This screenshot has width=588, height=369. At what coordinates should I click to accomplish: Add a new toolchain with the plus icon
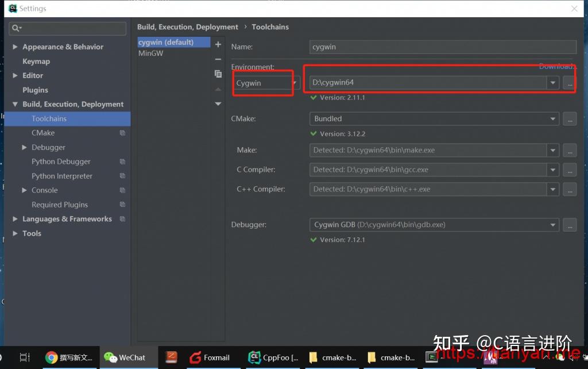click(218, 44)
